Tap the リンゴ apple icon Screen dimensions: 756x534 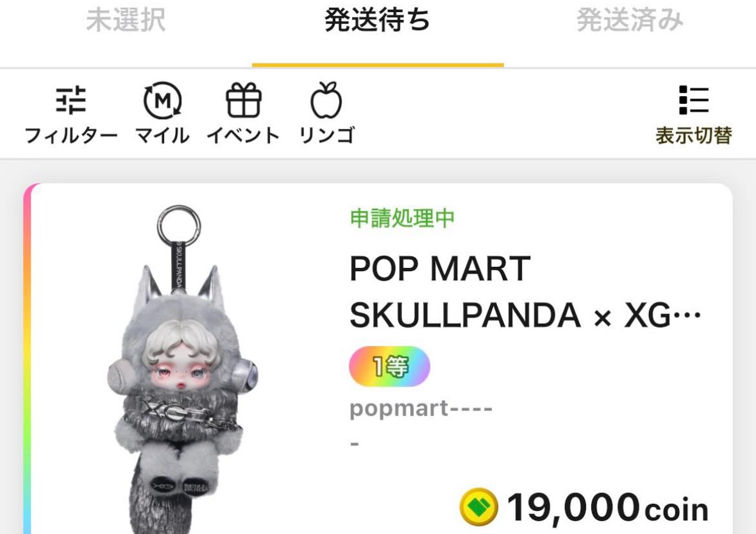(326, 100)
